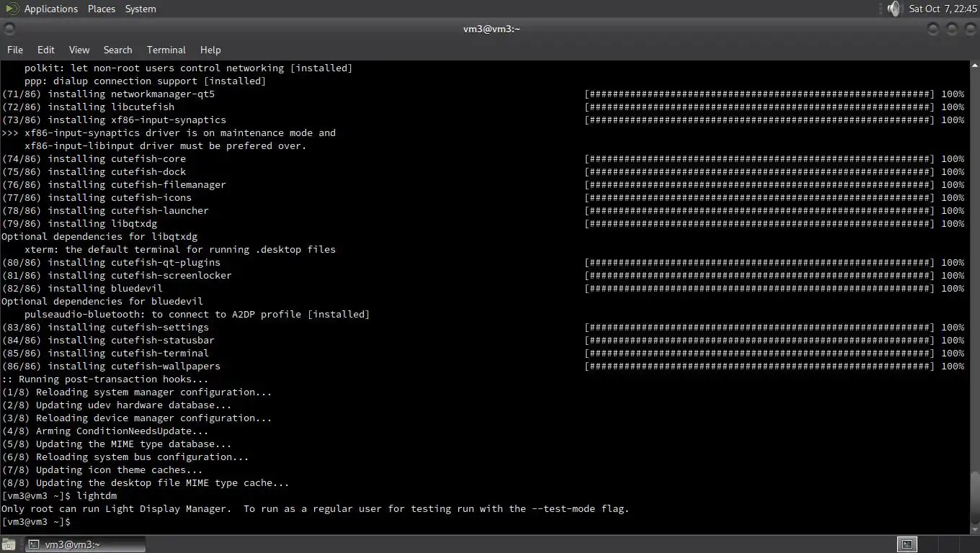Click the '>>> xf86-input-synaptics driver is on maintenance' line
980x553 pixels.
point(169,133)
